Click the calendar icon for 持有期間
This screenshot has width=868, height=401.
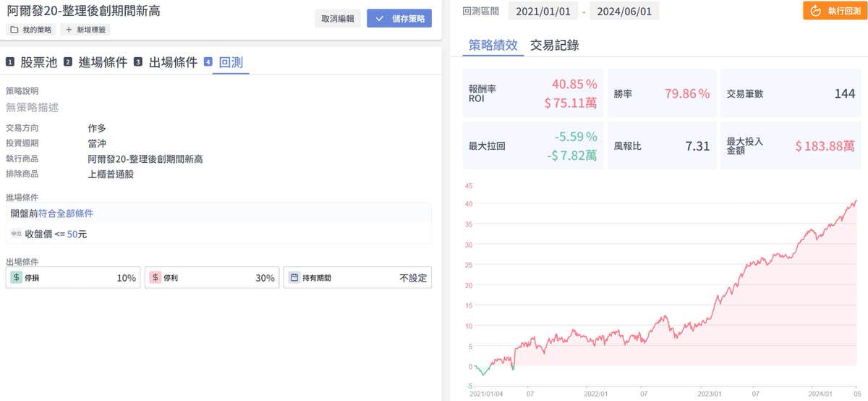point(294,277)
